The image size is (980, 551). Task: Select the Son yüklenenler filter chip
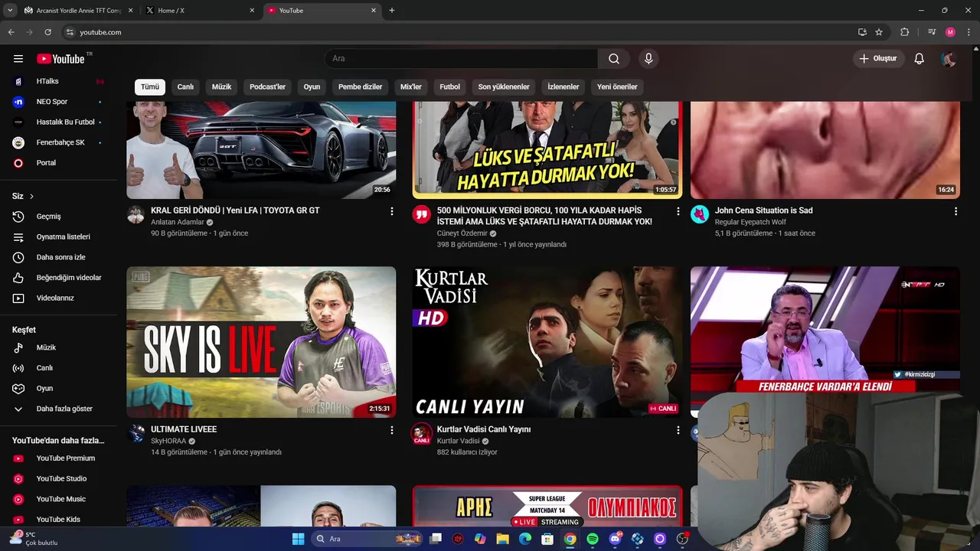coord(504,87)
